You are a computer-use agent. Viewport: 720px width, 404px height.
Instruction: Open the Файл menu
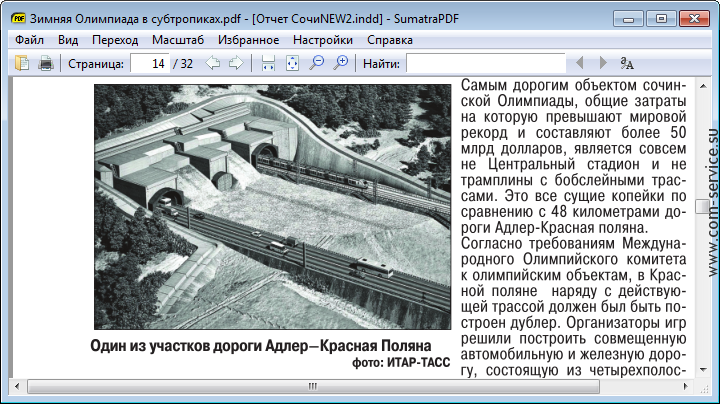(x=29, y=40)
